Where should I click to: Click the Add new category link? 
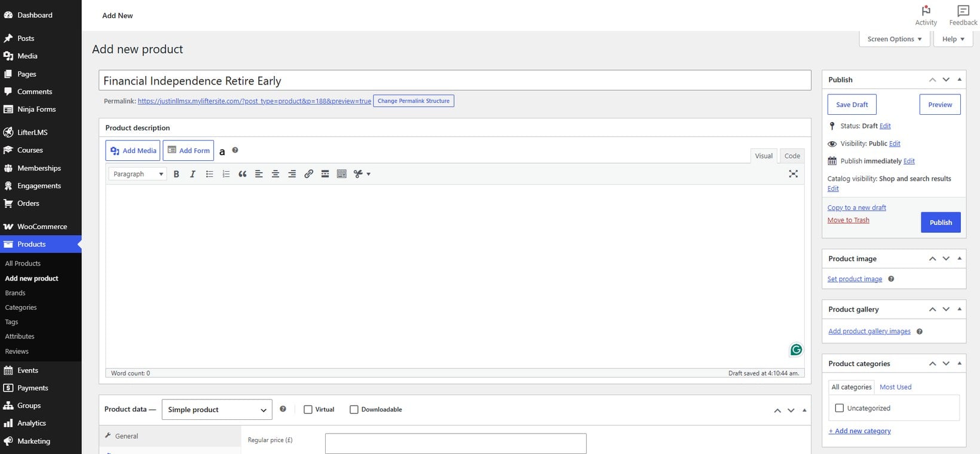[859, 431]
